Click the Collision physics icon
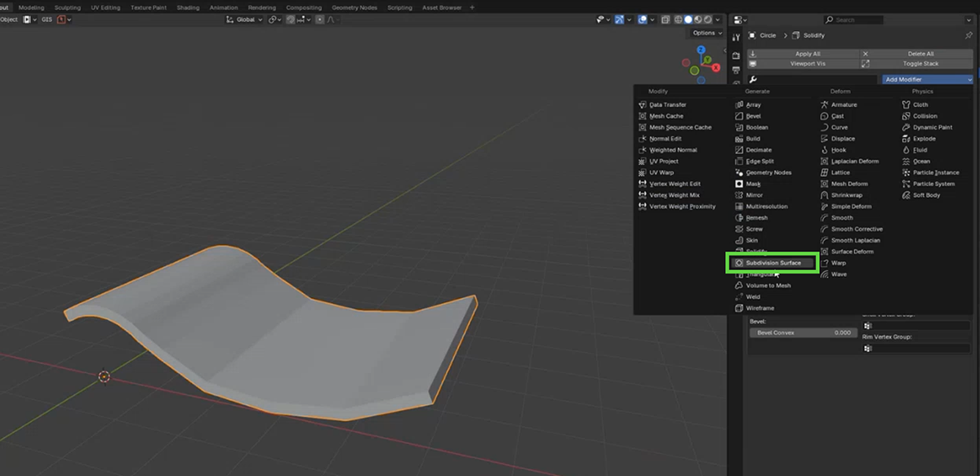980x476 pixels. tap(906, 116)
